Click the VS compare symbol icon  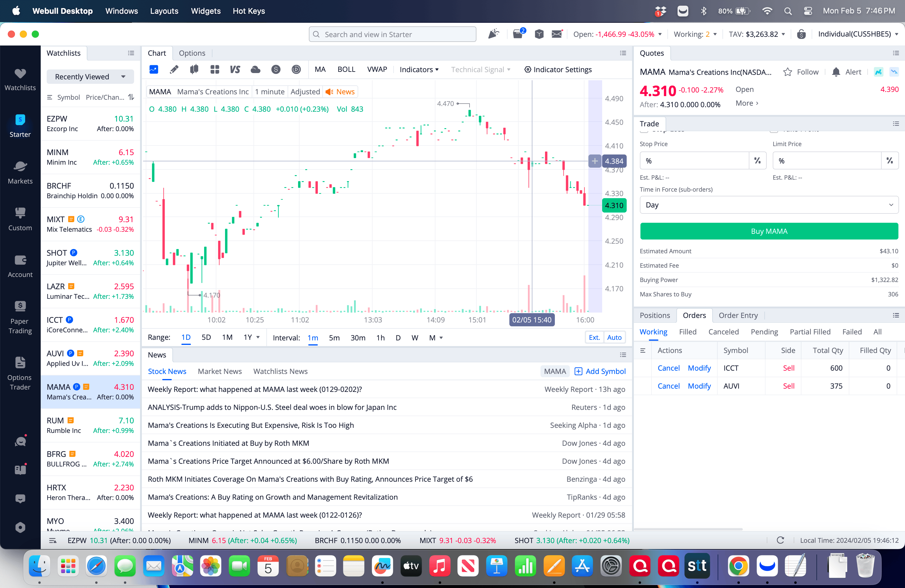coord(235,69)
